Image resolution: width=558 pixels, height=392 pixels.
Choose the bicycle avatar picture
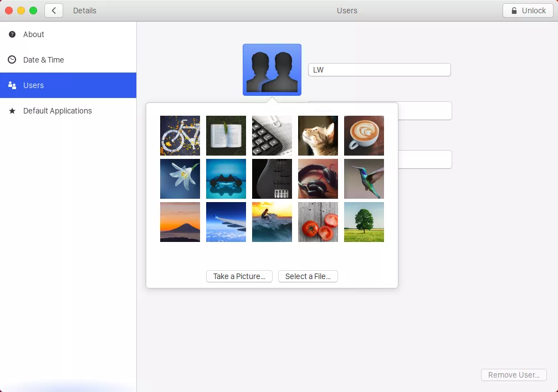click(180, 136)
